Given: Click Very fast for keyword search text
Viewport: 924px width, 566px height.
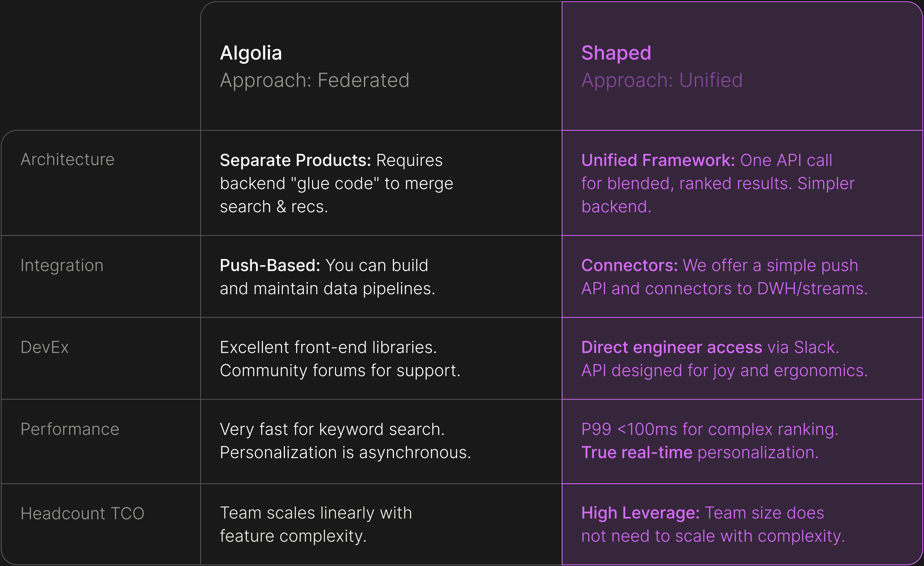Looking at the screenshot, I should tap(332, 429).
